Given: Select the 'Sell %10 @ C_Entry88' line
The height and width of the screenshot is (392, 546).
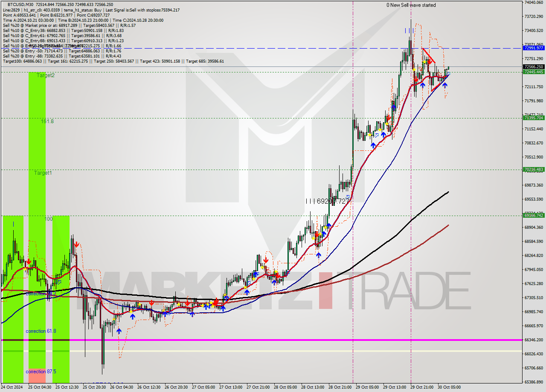Looking at the screenshot, I should [x=63, y=41].
